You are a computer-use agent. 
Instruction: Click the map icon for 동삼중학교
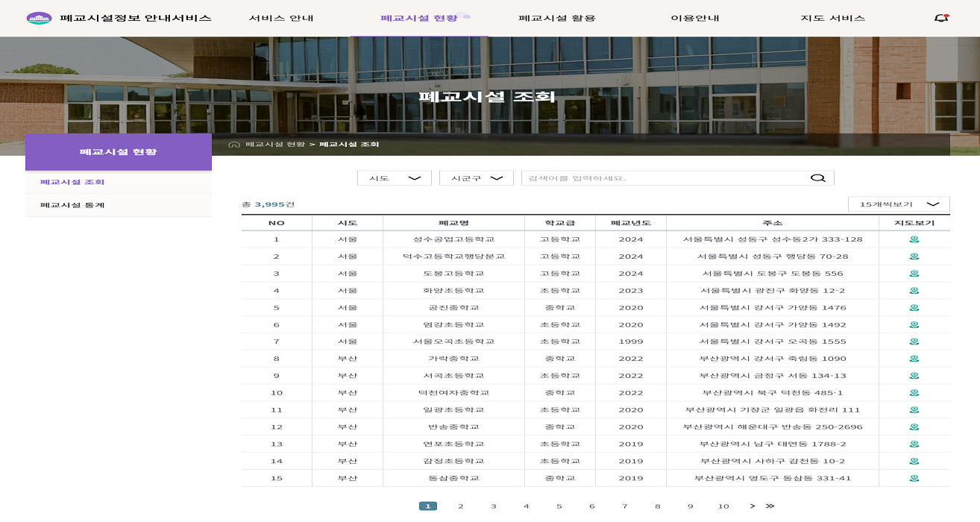pos(914,479)
